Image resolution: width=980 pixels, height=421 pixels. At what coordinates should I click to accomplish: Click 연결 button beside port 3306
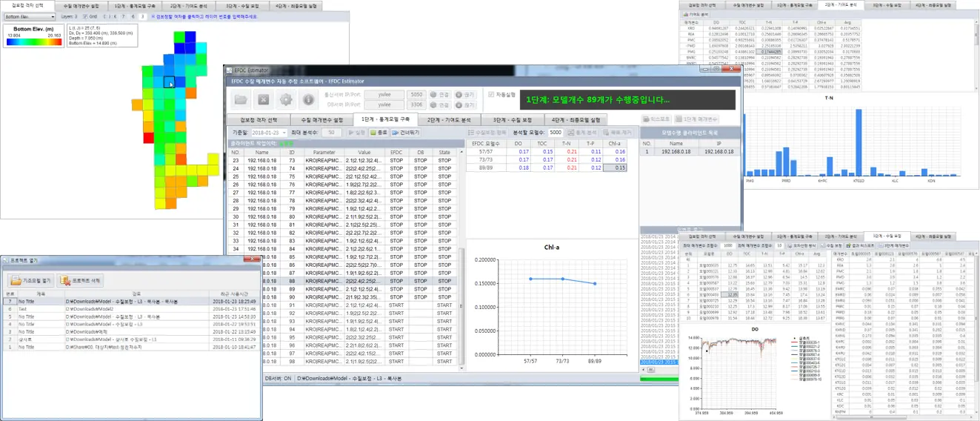pyautogui.click(x=440, y=105)
